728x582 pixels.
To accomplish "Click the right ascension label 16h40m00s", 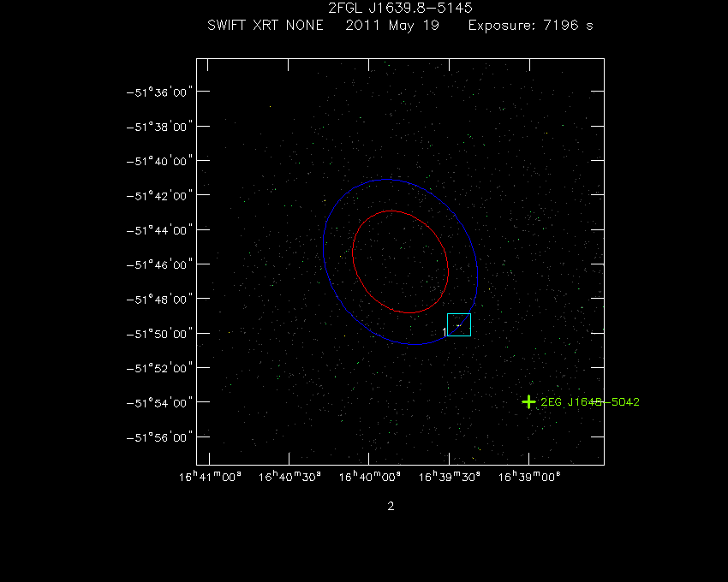I will point(370,477).
